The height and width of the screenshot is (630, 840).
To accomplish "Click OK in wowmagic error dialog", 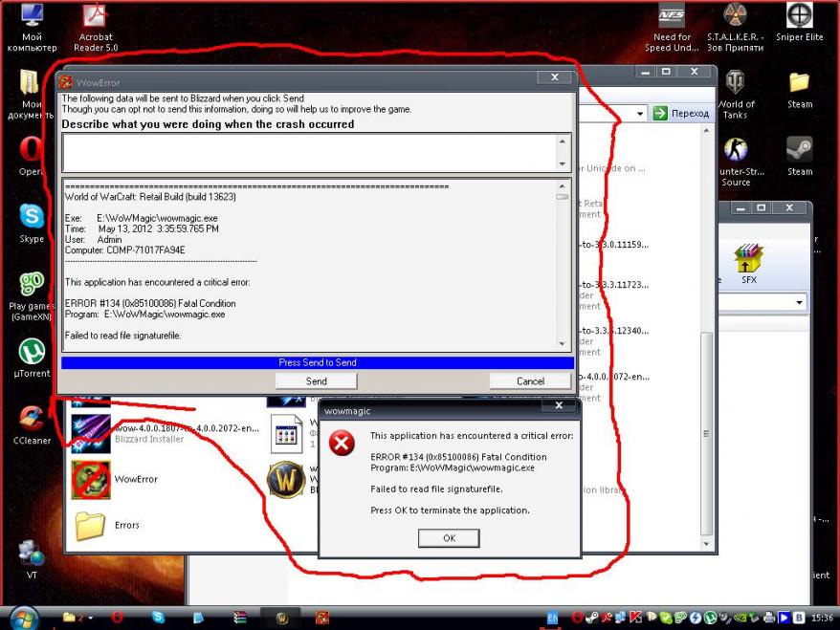I will [x=449, y=538].
